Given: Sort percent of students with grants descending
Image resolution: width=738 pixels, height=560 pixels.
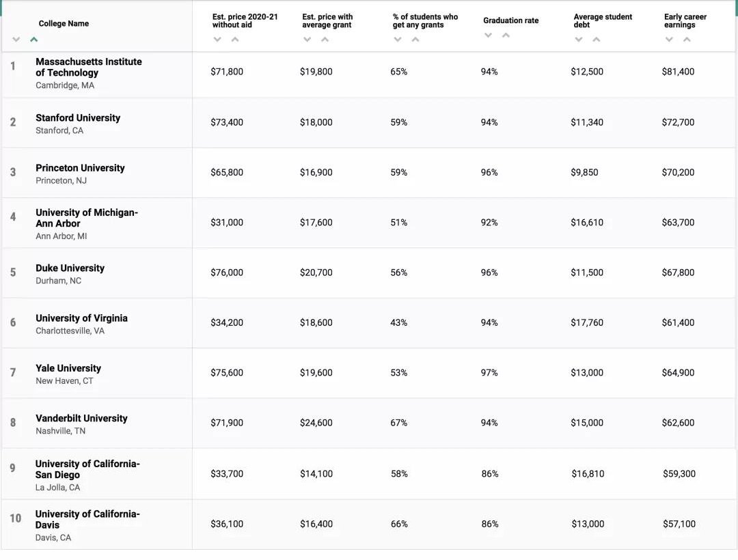Looking at the screenshot, I should [x=398, y=40].
